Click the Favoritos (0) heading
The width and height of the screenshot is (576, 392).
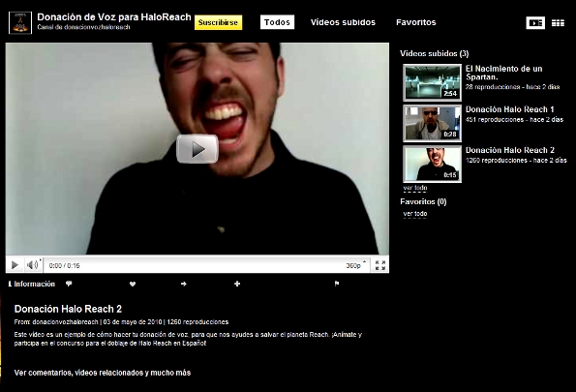(423, 201)
